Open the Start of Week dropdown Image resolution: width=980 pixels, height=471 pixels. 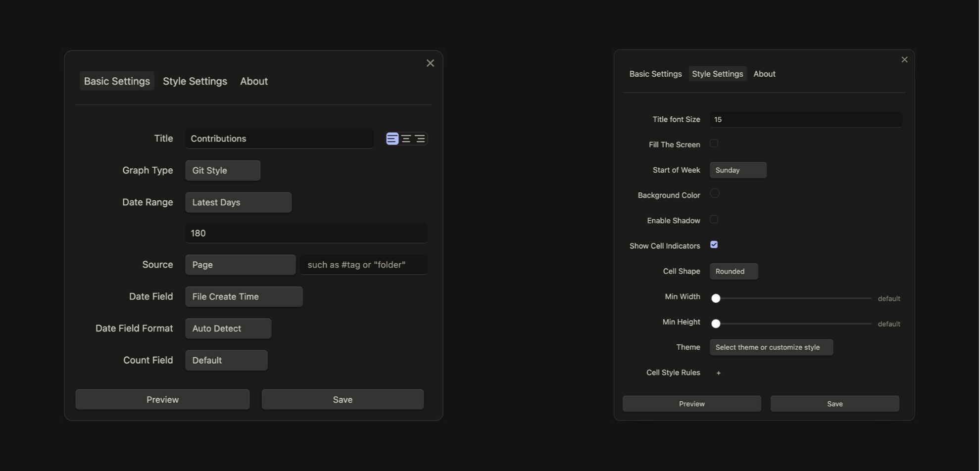point(738,170)
